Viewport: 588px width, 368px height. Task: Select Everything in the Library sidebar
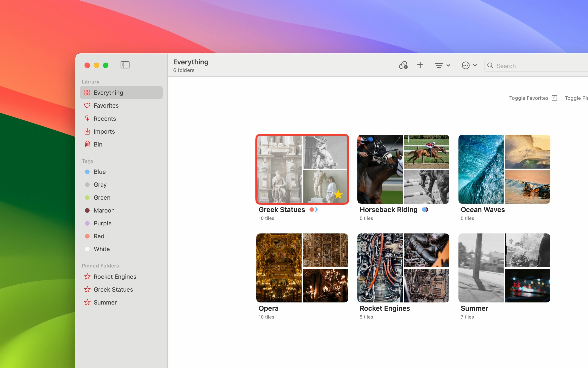121,92
